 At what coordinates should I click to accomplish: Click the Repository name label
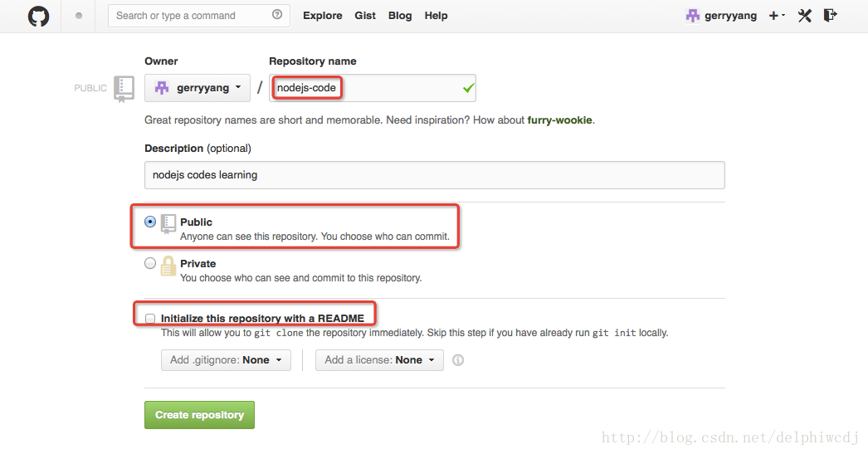tap(313, 61)
